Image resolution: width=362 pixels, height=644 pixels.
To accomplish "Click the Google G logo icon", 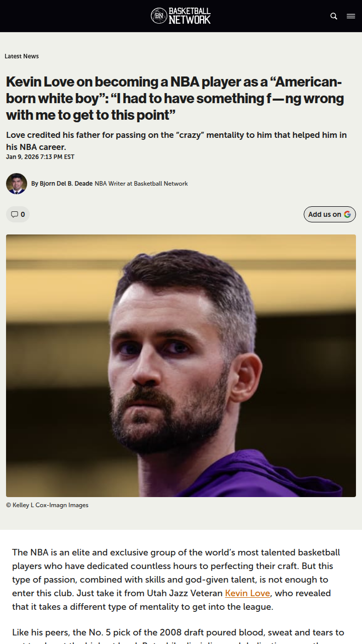I will 347,214.
